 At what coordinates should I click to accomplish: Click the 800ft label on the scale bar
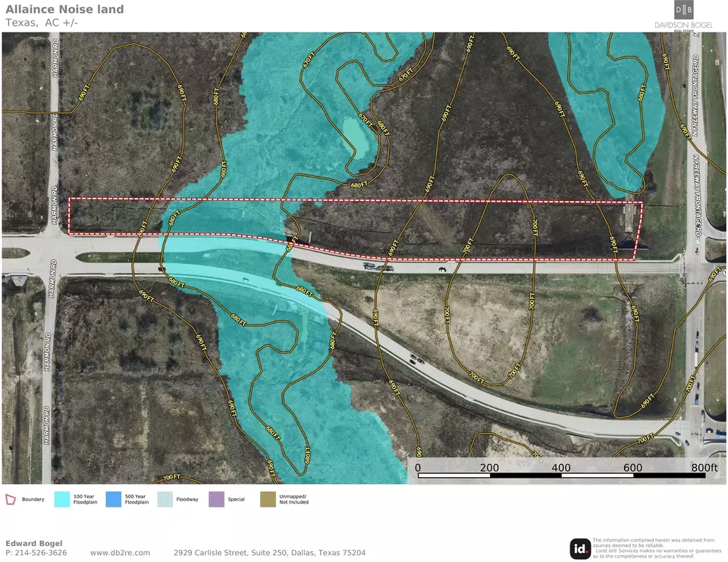[704, 467]
